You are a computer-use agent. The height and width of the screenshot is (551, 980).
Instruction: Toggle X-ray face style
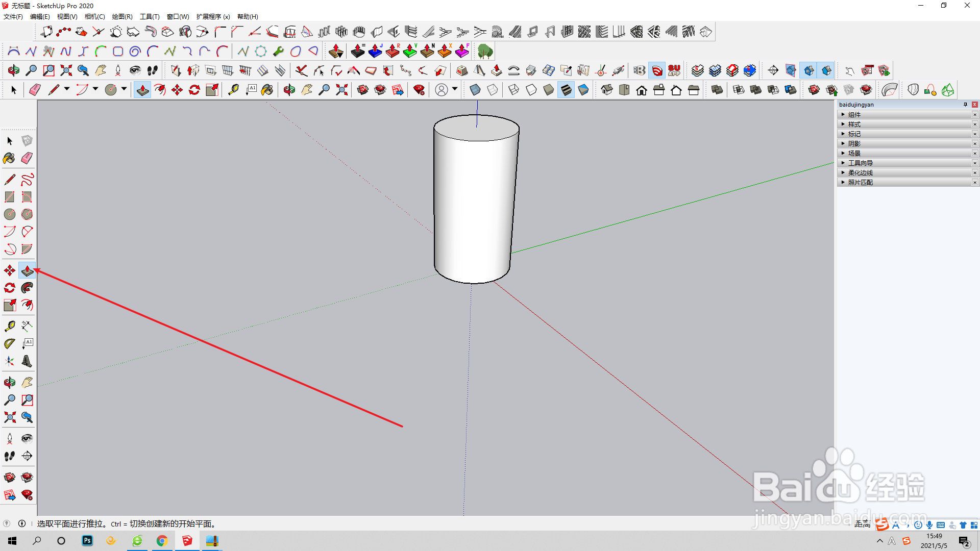[475, 90]
